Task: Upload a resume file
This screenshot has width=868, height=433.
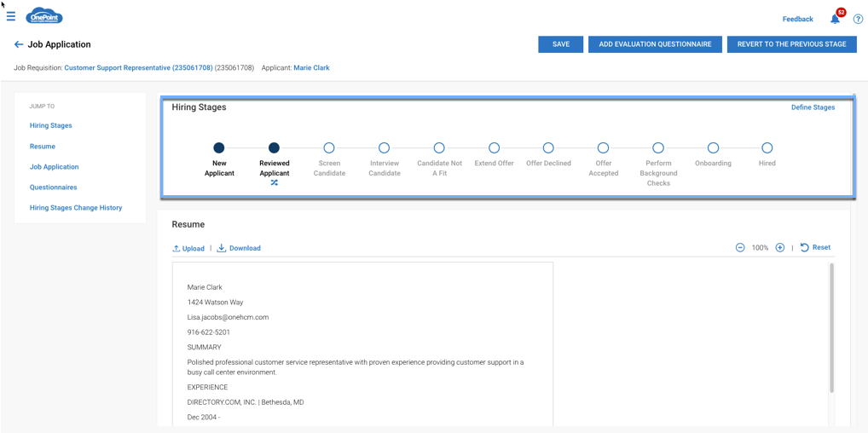Action: [188, 248]
